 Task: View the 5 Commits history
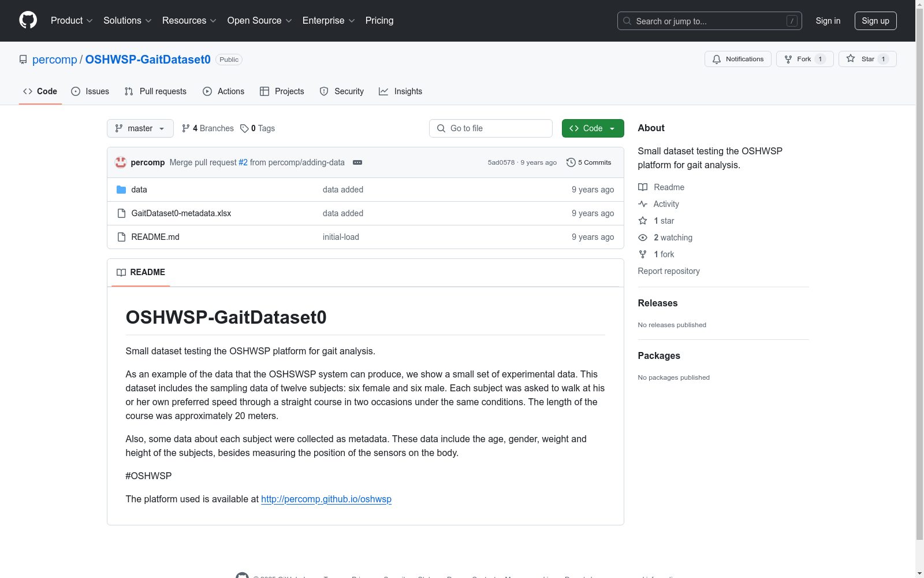coord(589,162)
